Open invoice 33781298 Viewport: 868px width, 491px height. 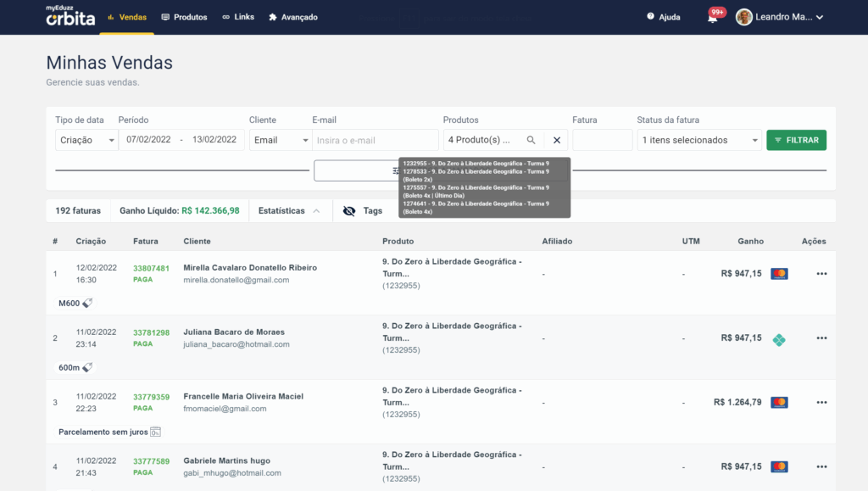pyautogui.click(x=151, y=332)
